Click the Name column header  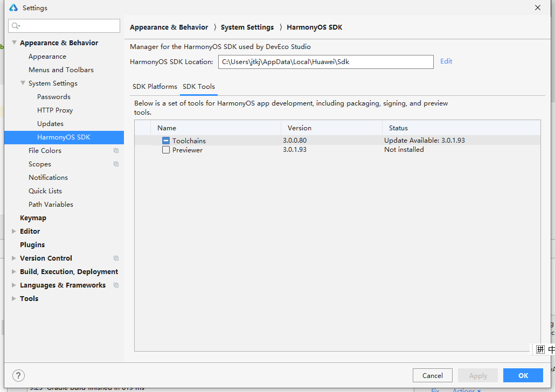click(x=216, y=128)
